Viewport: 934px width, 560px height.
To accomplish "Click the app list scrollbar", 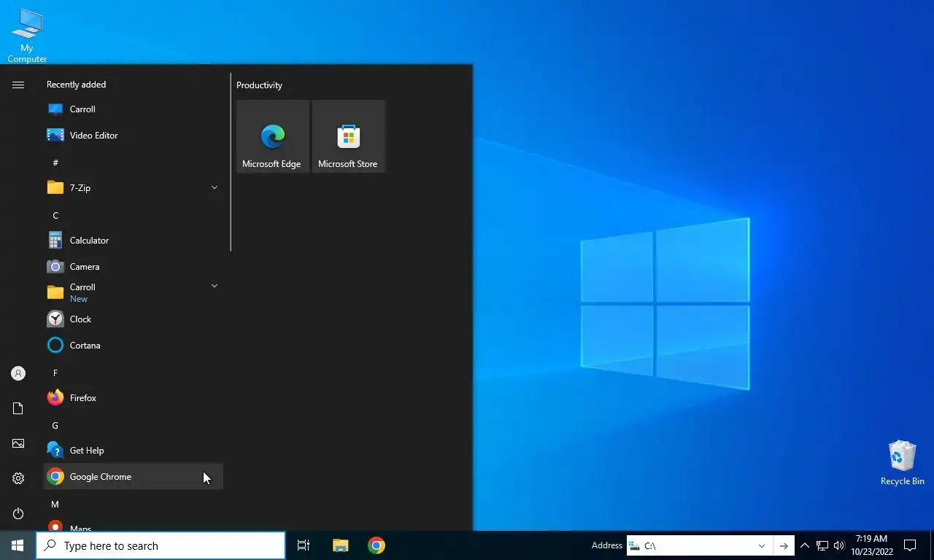I will (231, 162).
